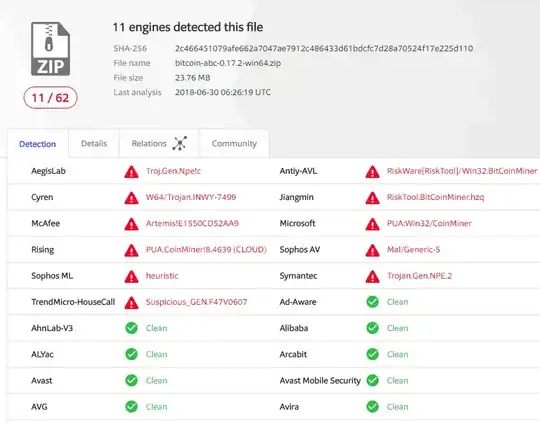Click the Sophos ML red warning icon
The height and width of the screenshot is (423, 540).
[x=132, y=276]
